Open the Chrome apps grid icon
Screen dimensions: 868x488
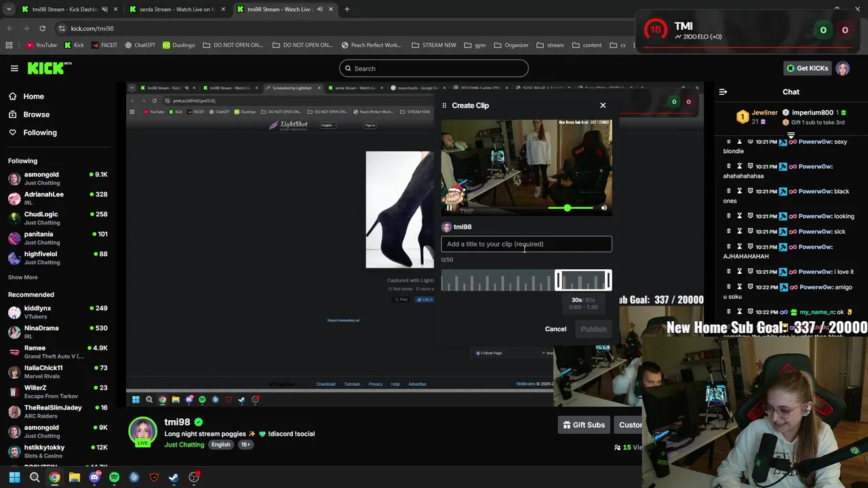pos(9,45)
